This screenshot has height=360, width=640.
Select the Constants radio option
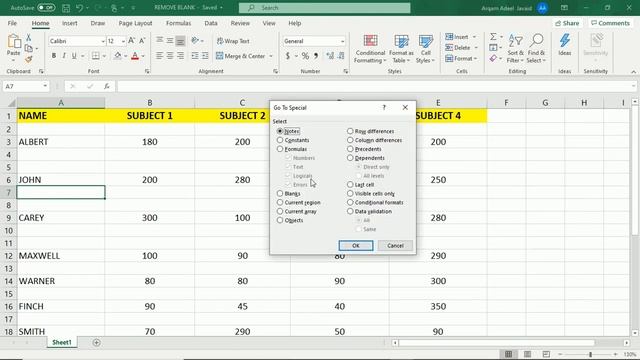[x=280, y=140]
